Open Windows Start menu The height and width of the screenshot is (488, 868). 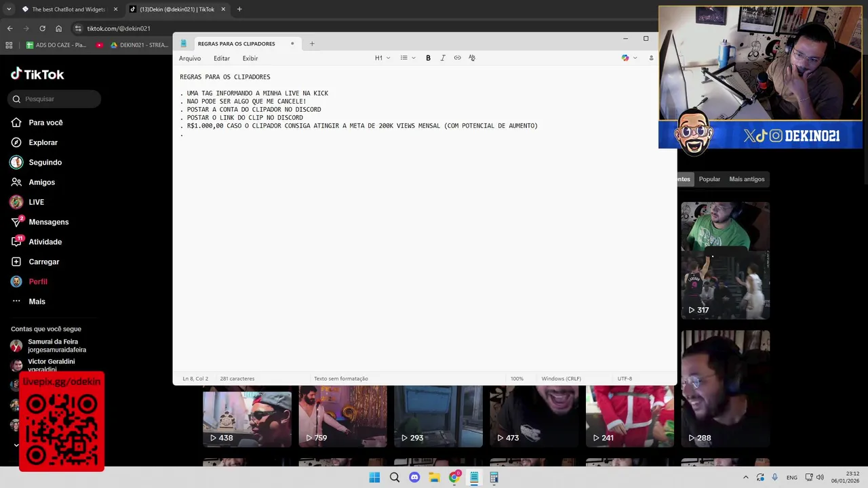point(374,478)
